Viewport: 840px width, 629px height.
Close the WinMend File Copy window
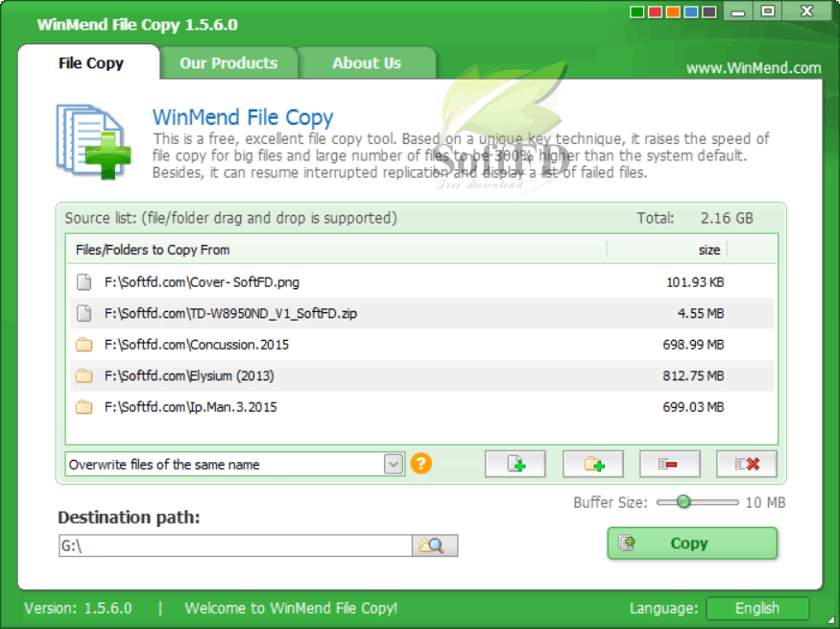[806, 12]
